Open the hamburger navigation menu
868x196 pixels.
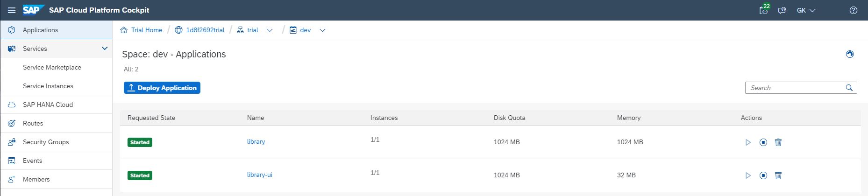click(x=12, y=10)
